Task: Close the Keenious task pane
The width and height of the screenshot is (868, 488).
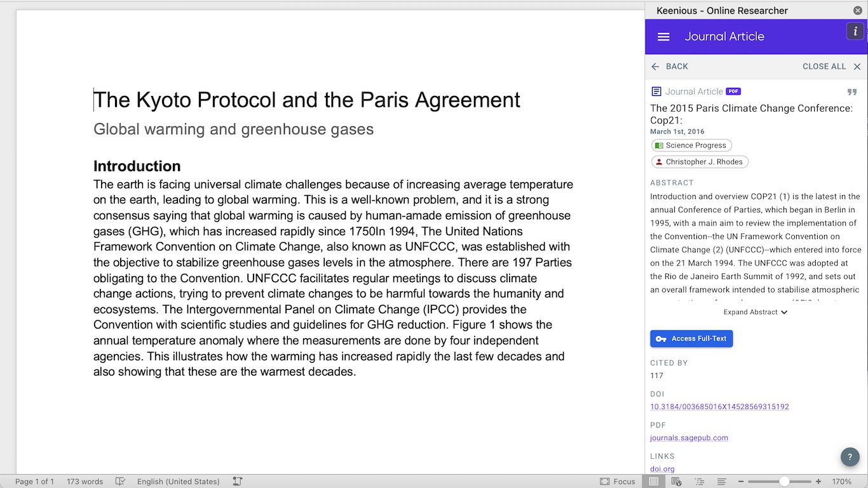Action: pyautogui.click(x=857, y=10)
